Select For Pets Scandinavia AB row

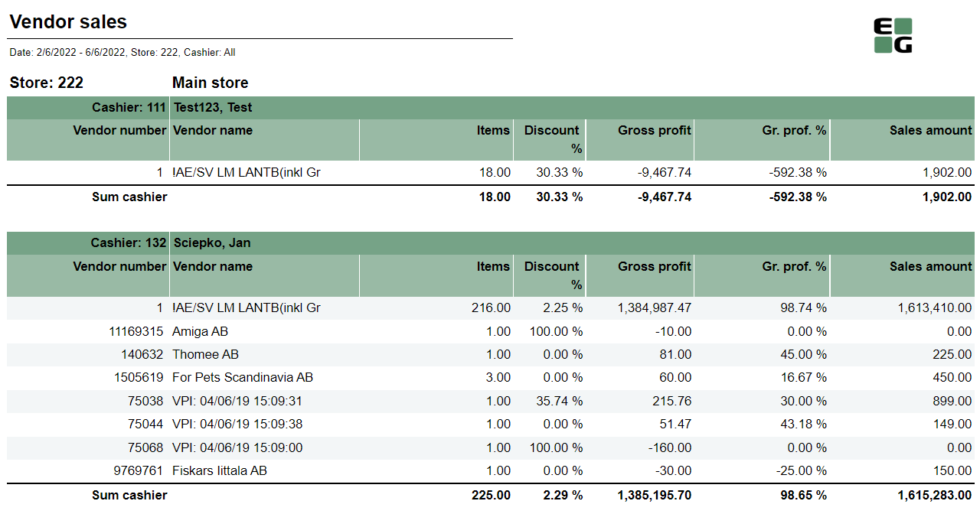[242, 377]
